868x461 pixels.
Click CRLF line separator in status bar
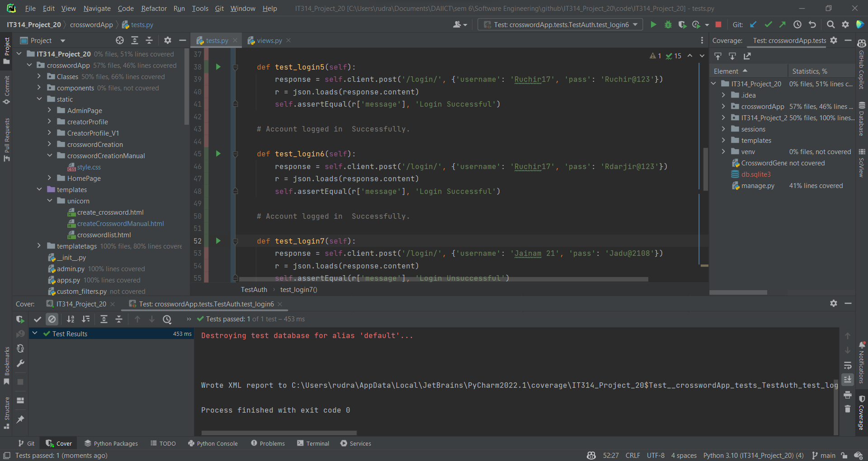click(x=632, y=455)
